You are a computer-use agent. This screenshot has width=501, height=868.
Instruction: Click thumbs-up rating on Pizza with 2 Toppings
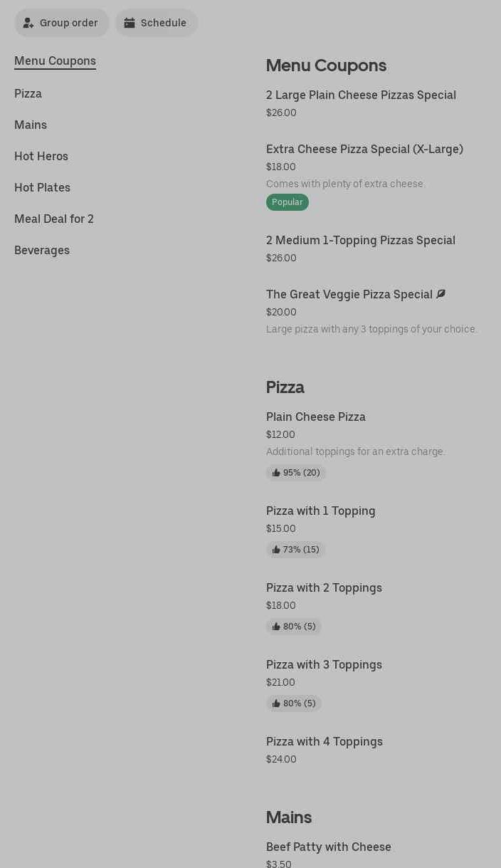294,627
